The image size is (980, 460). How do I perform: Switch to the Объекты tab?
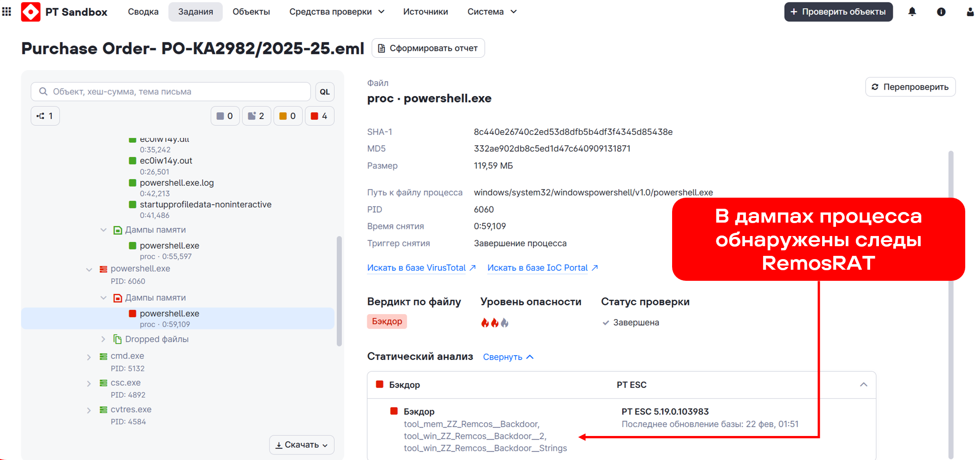[x=251, y=12]
